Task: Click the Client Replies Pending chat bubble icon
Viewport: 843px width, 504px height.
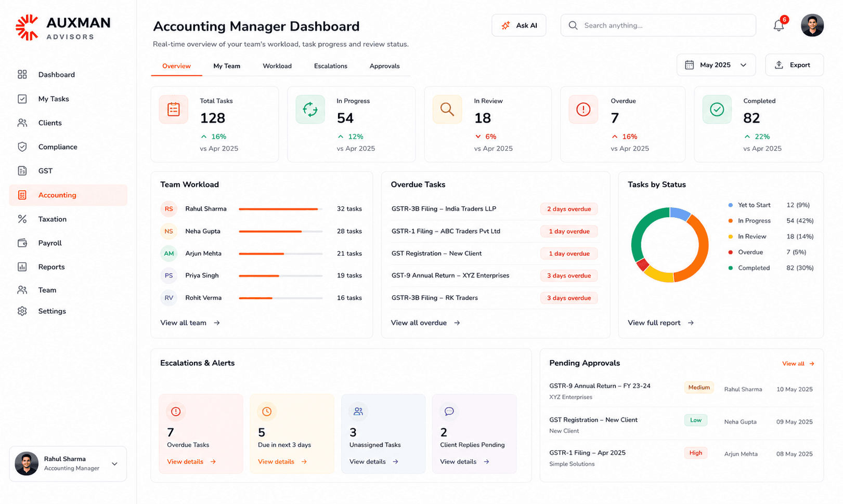Action: click(449, 412)
